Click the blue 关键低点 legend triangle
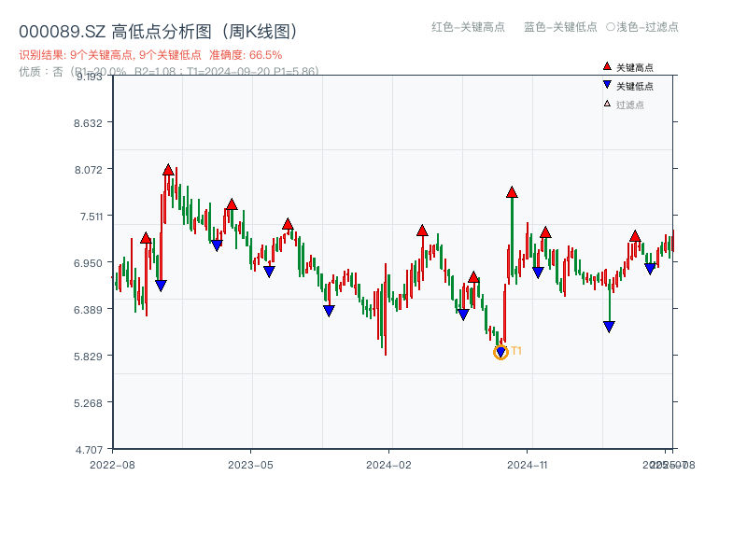 click(x=607, y=85)
